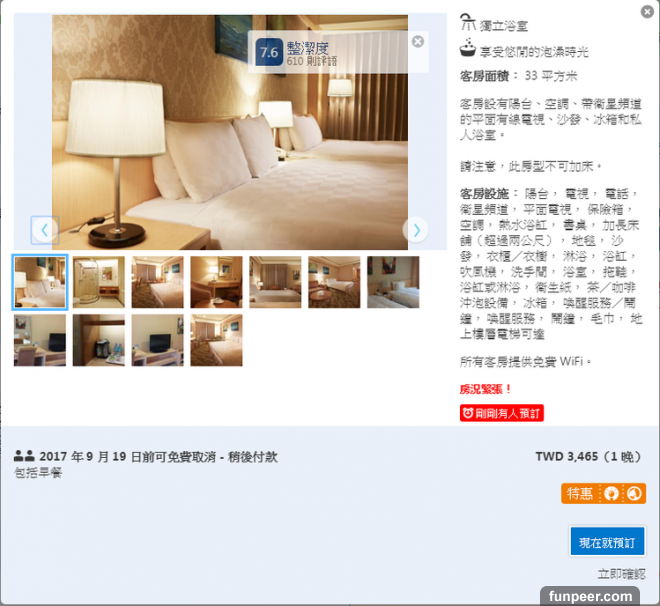Click the bathtub soak icon
The width and height of the screenshot is (660, 606).
(468, 48)
